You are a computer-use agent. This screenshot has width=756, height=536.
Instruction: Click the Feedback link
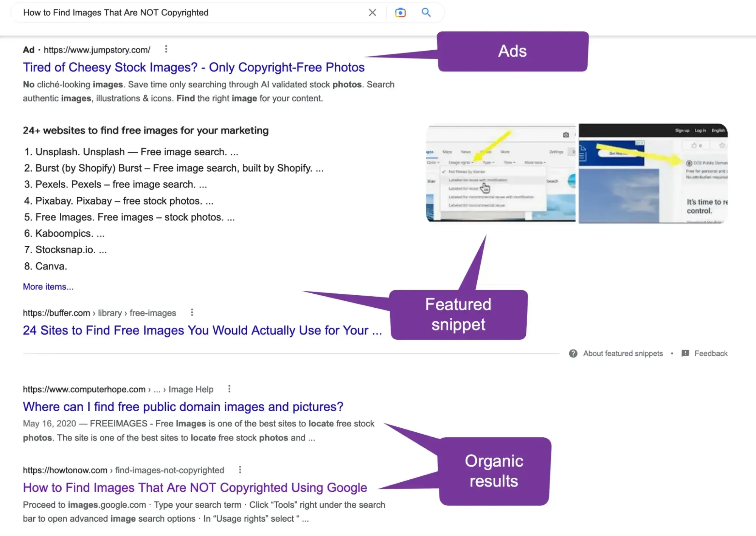711,353
